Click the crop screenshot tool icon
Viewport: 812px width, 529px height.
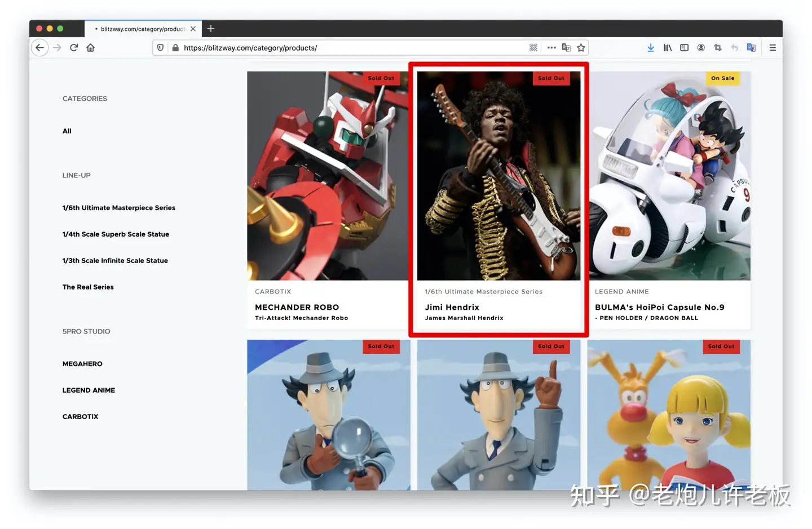(718, 48)
